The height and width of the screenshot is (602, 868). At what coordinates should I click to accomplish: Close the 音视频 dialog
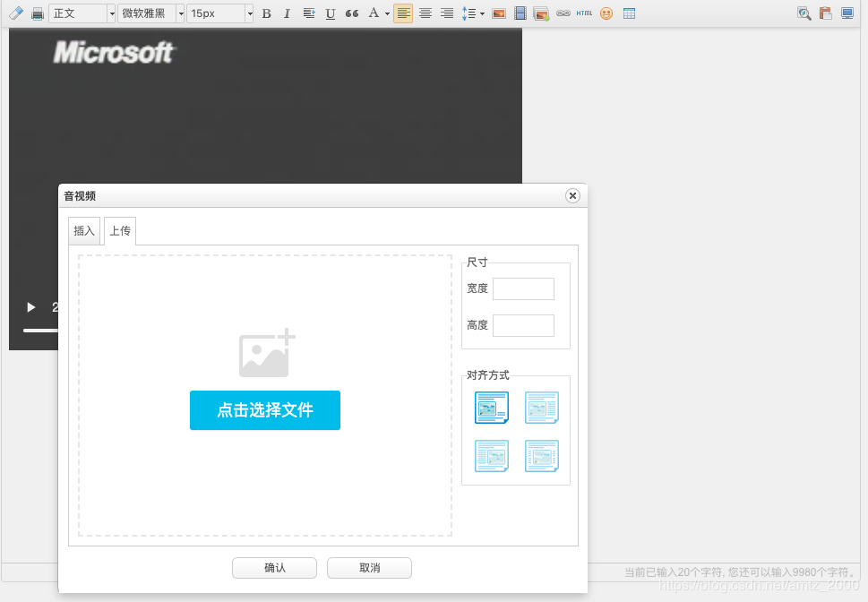click(572, 195)
